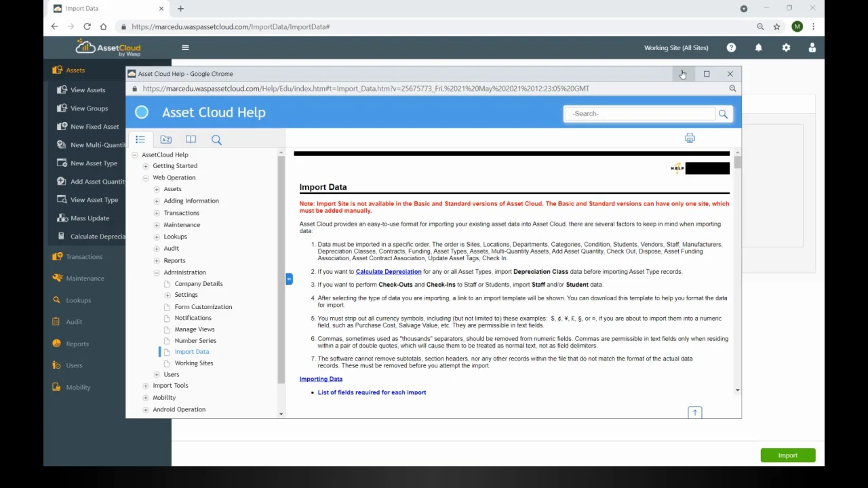Expand Import Tools tree node
The height and width of the screenshot is (488, 868).
[x=145, y=386]
